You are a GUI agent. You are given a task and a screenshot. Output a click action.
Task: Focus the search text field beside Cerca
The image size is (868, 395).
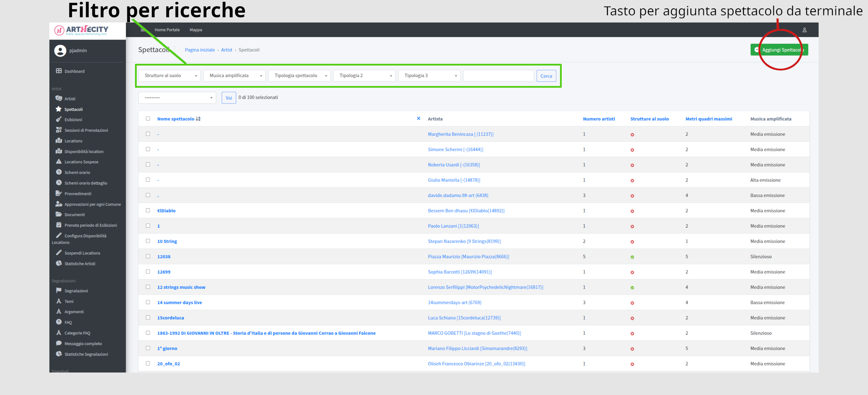point(498,76)
